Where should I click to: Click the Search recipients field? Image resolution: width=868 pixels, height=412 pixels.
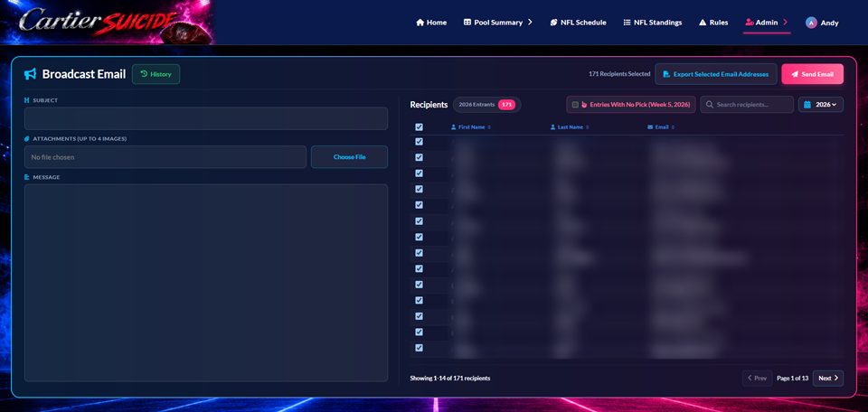click(x=747, y=105)
